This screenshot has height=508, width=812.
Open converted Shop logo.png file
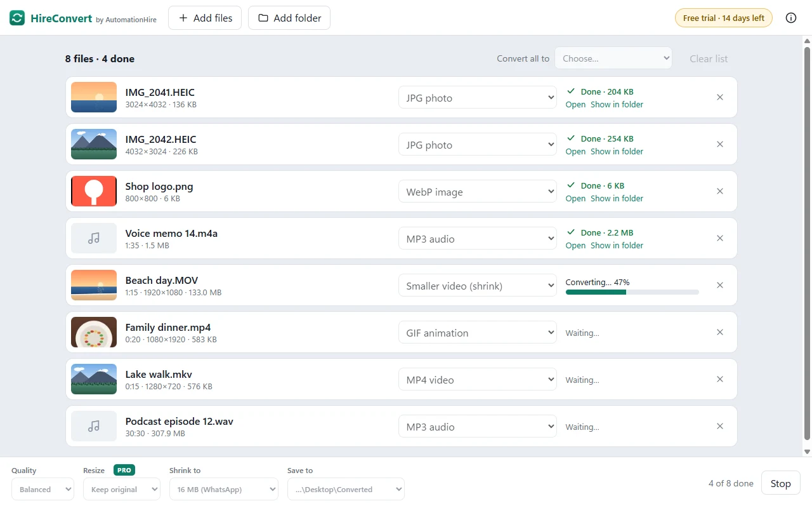point(575,198)
